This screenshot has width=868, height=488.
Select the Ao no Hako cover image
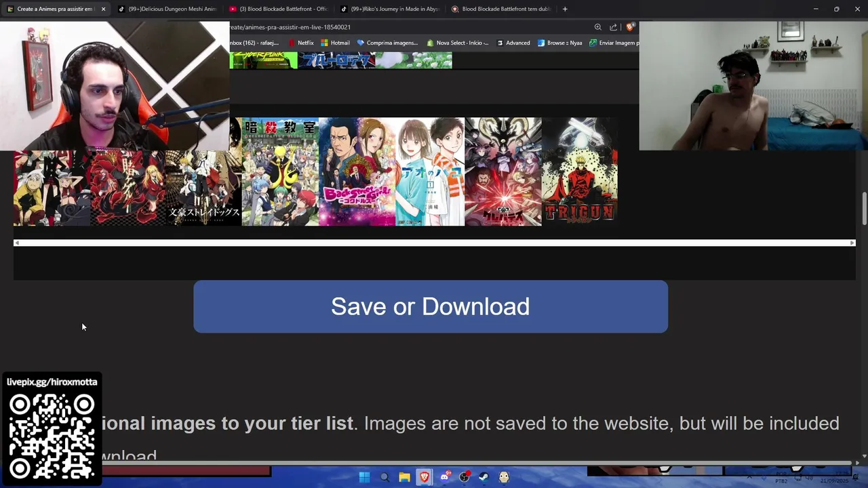click(431, 171)
